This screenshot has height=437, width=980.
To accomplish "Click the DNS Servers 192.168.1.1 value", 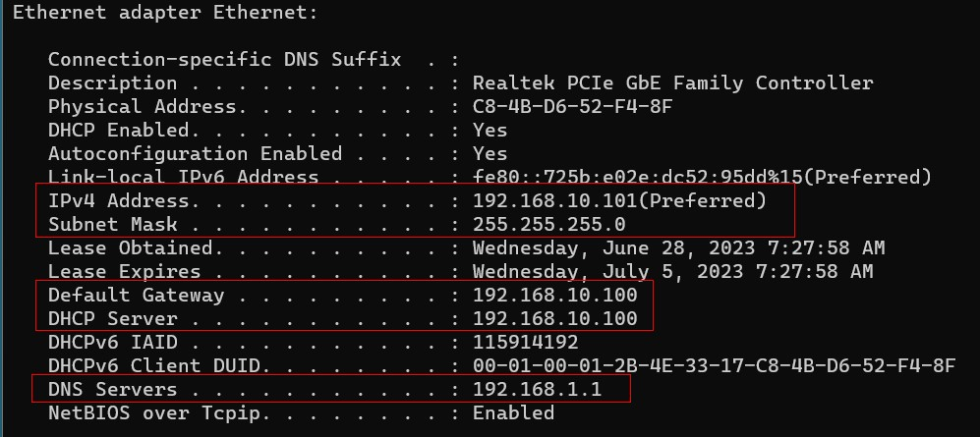I will pyautogui.click(x=537, y=389).
